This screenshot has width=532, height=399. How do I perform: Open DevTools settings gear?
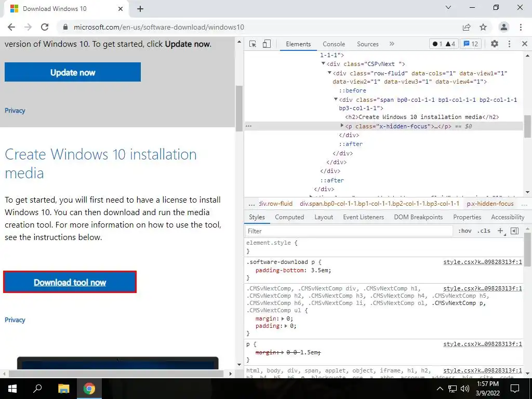pyautogui.click(x=495, y=44)
